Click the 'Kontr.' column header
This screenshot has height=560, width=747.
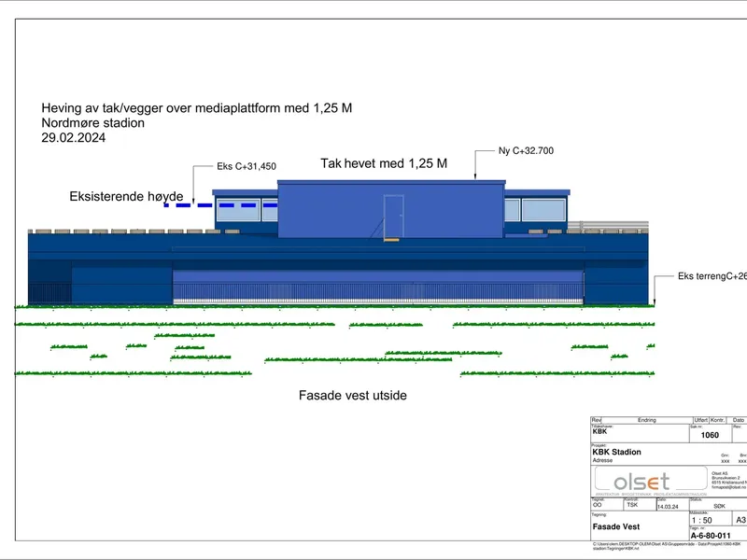(x=717, y=420)
